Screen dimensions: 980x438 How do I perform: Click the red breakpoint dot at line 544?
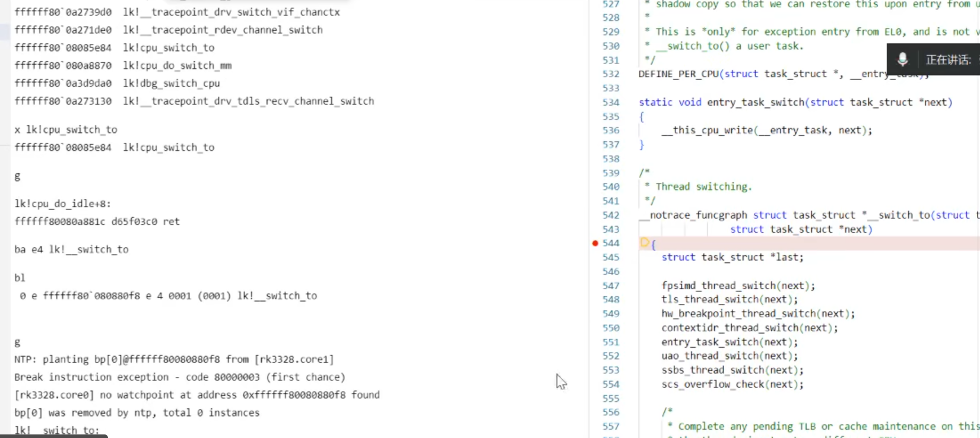pos(595,243)
